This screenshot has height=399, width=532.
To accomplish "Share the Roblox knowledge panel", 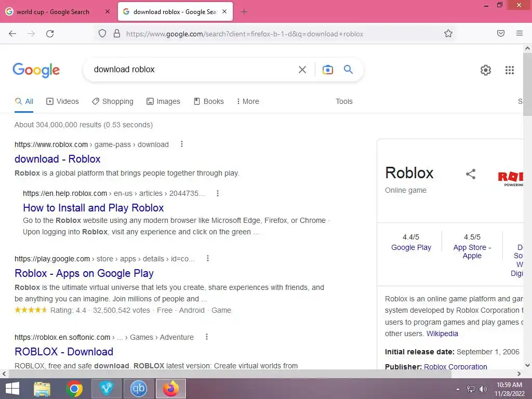I will [x=471, y=174].
